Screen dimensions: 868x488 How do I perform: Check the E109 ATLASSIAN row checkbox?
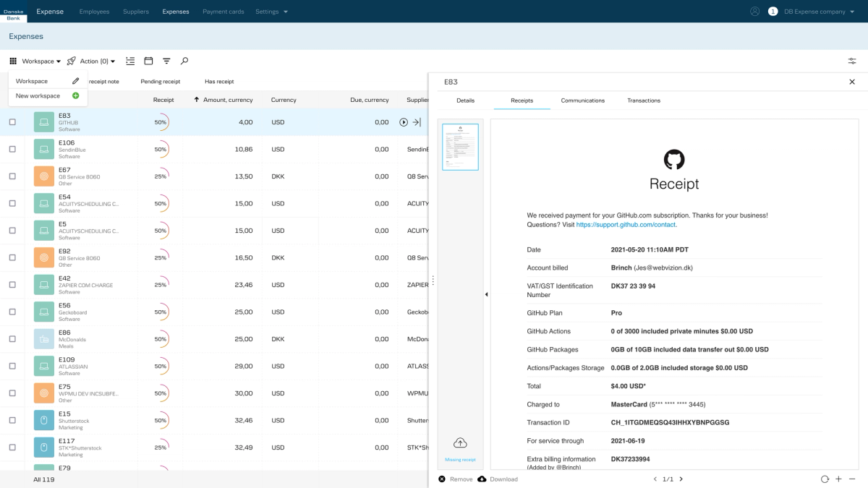point(12,366)
